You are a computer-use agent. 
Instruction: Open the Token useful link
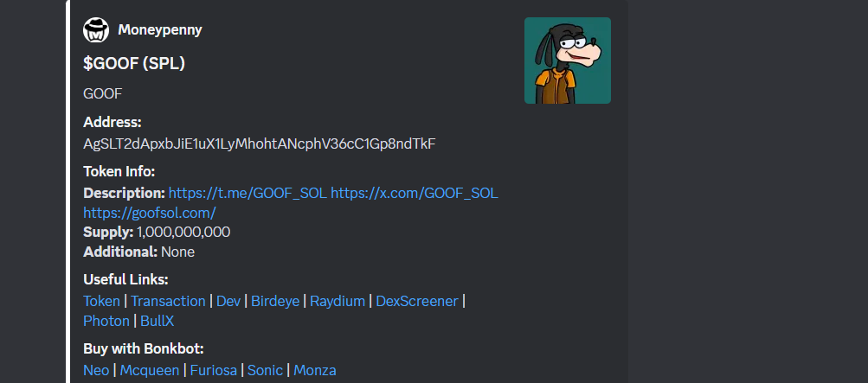(x=101, y=301)
